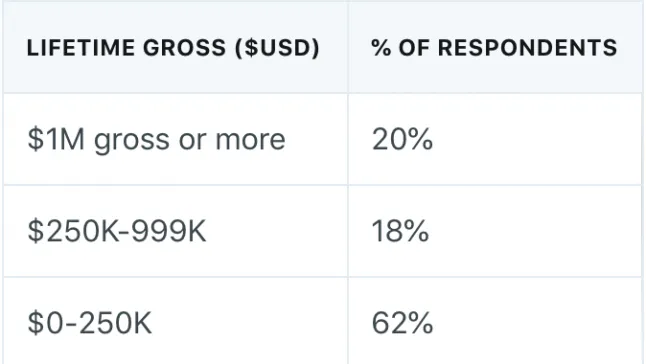The image size is (646, 364).
Task: Select the 62% value cell
Action: pos(496,321)
